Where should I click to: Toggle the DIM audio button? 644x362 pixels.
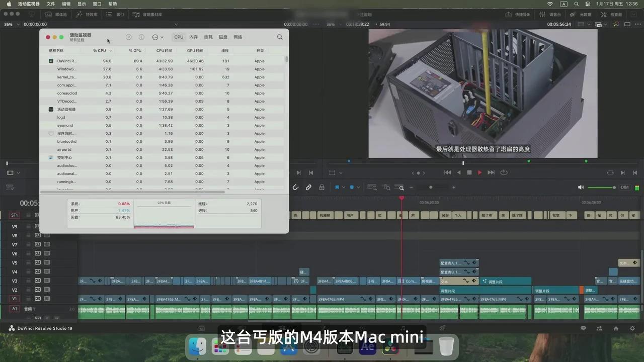(624, 188)
